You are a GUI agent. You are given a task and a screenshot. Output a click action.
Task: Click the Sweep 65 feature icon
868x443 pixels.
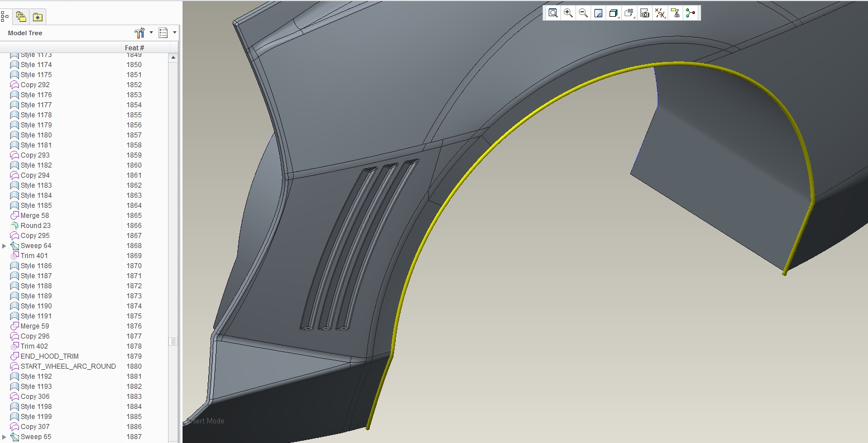[x=15, y=437]
